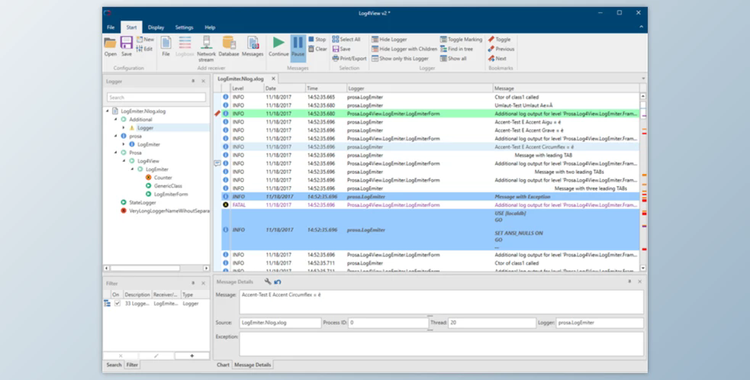Click the Thread value field
This screenshot has height=380, width=750.
click(492, 323)
